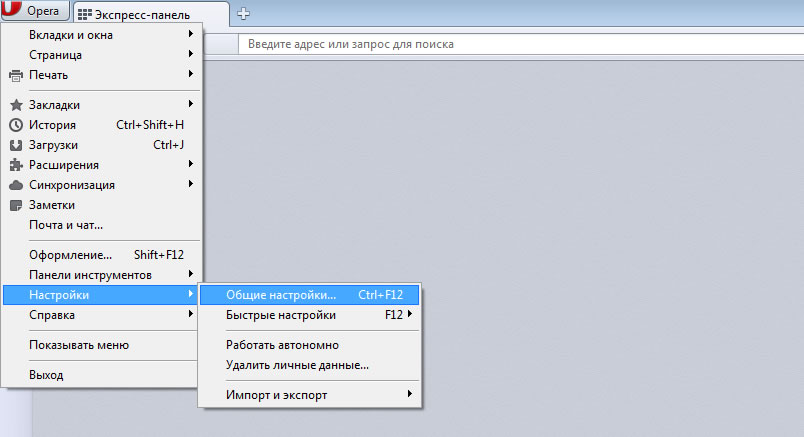Expand arrow next to Закладки
804x437 pixels.
[x=191, y=104]
